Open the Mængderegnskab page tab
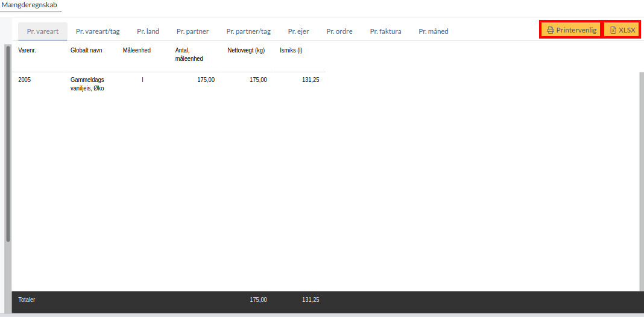Image resolution: width=644 pixels, height=317 pixels. point(30,5)
